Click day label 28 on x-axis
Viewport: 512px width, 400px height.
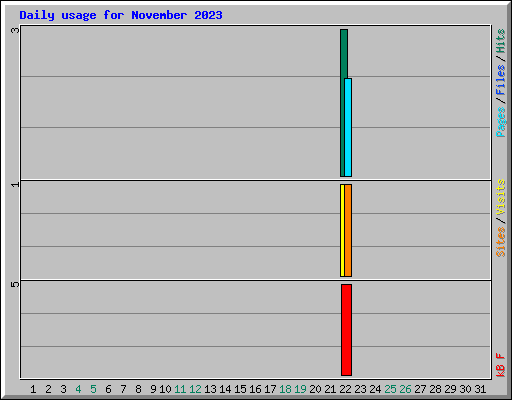coord(435,389)
